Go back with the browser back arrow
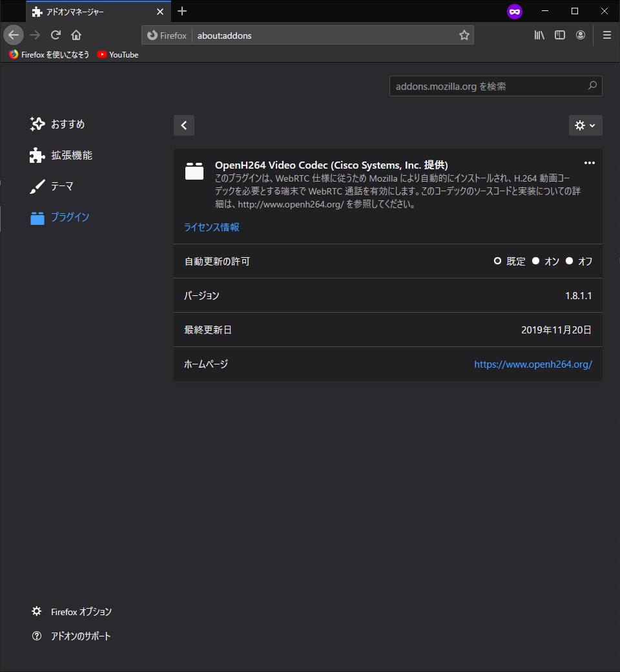This screenshot has height=672, width=620. [x=14, y=35]
